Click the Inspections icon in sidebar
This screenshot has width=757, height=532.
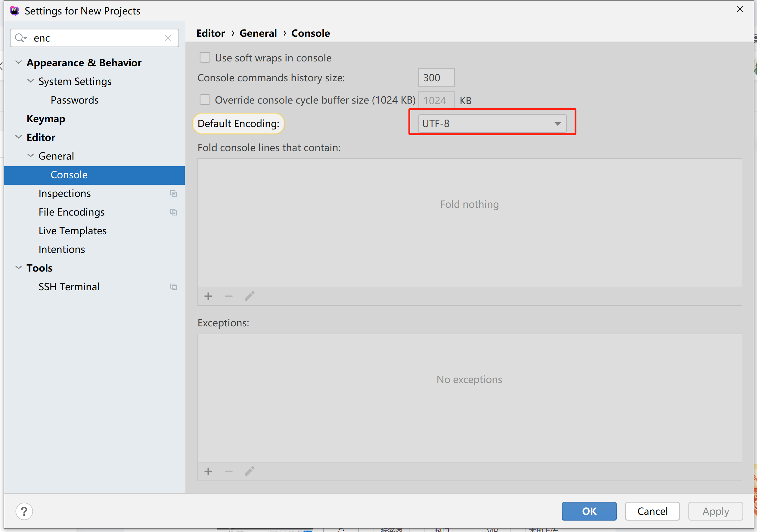coord(173,193)
